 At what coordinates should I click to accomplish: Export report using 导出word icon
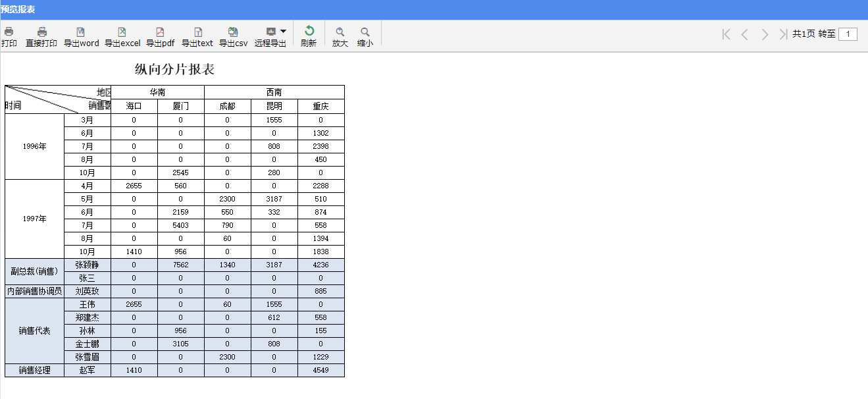tap(81, 32)
